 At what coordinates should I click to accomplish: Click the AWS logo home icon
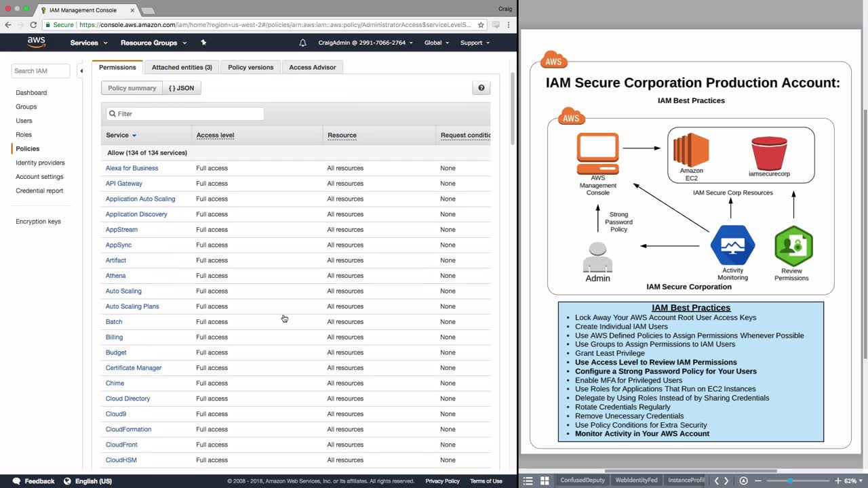37,42
